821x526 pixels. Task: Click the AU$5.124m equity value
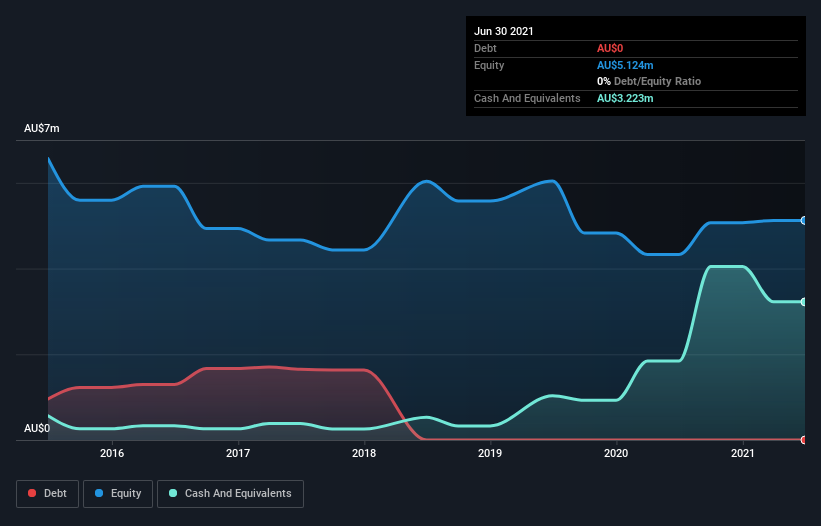coord(625,65)
